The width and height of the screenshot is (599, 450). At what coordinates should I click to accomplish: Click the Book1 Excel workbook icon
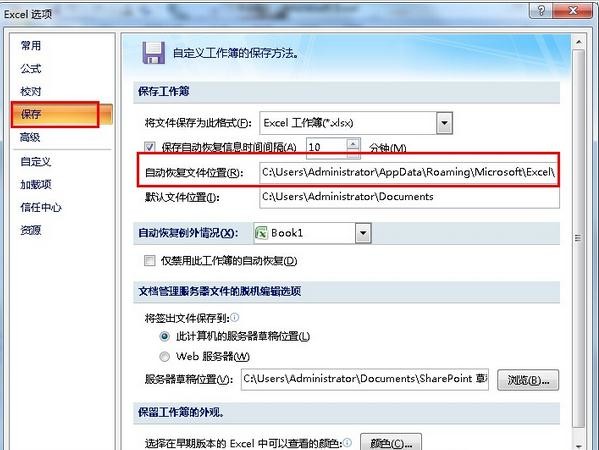coord(261,233)
